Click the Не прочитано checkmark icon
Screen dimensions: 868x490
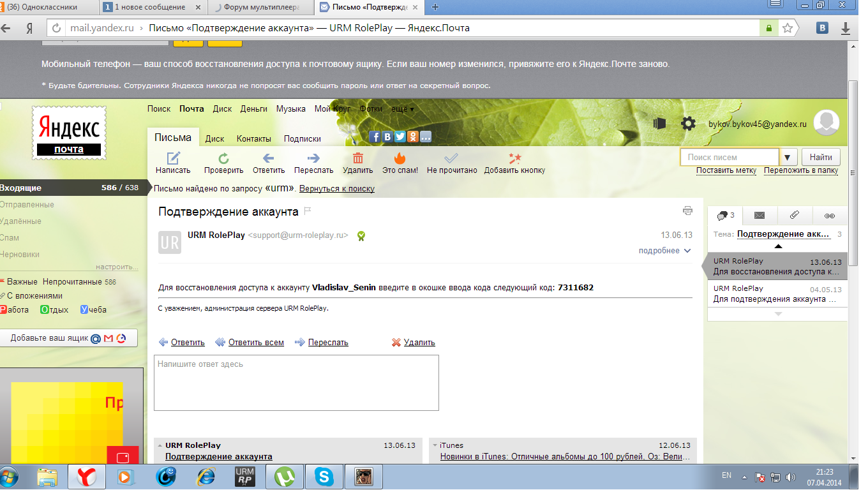click(452, 158)
